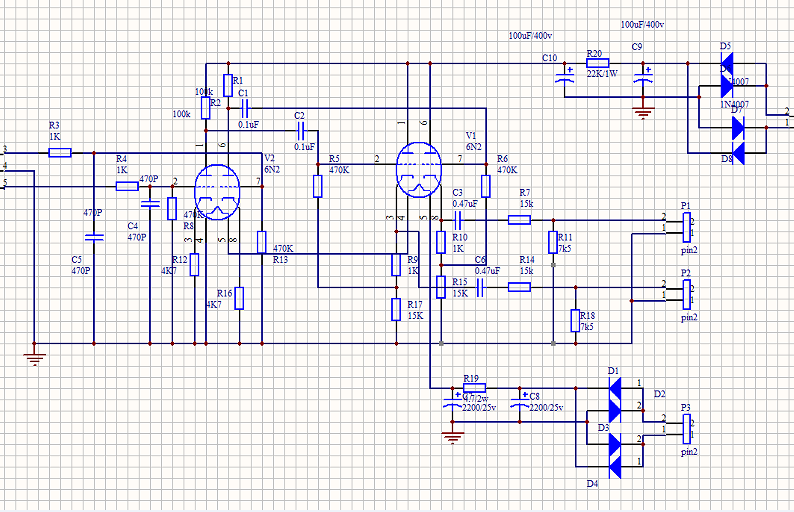
Task: Click resistor R18 7k5 symbol
Action: click(575, 321)
